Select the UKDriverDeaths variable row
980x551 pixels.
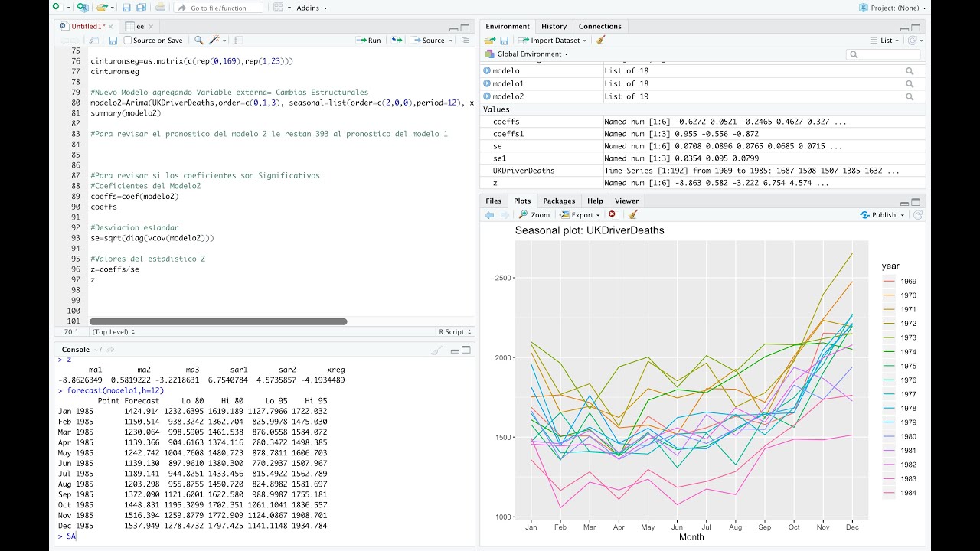click(703, 171)
